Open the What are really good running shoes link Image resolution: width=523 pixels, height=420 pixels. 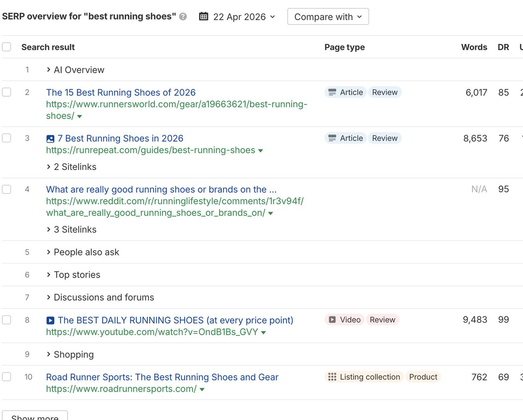tap(161, 190)
